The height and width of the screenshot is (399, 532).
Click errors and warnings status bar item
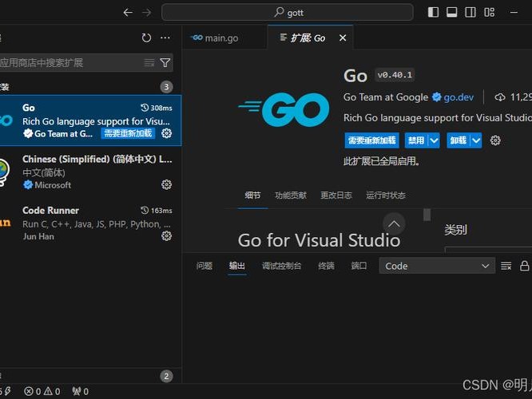click(42, 392)
